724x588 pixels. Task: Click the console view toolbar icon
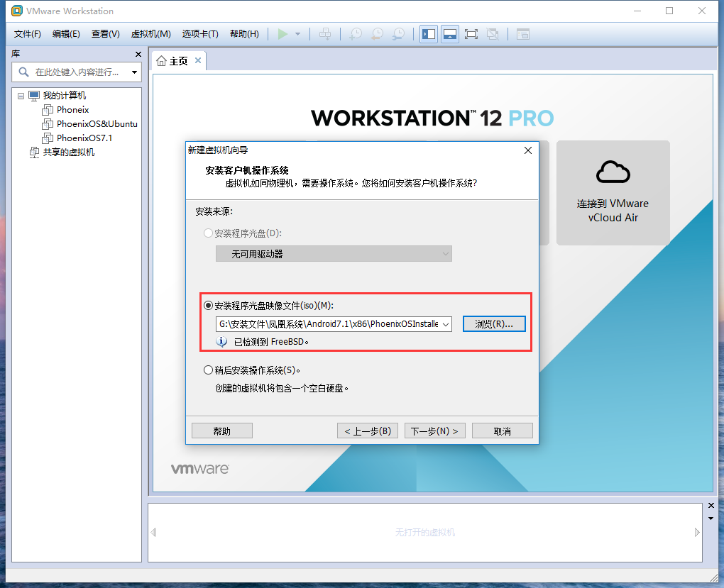[x=522, y=34]
